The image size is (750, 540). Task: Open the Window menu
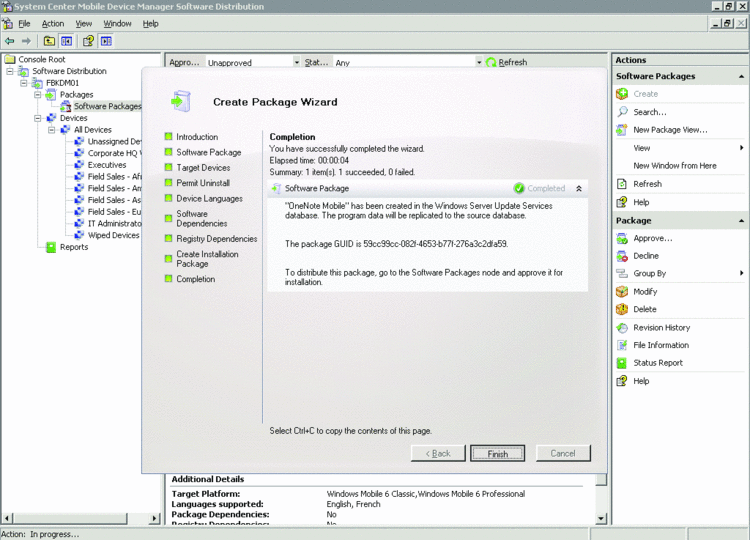point(117,23)
